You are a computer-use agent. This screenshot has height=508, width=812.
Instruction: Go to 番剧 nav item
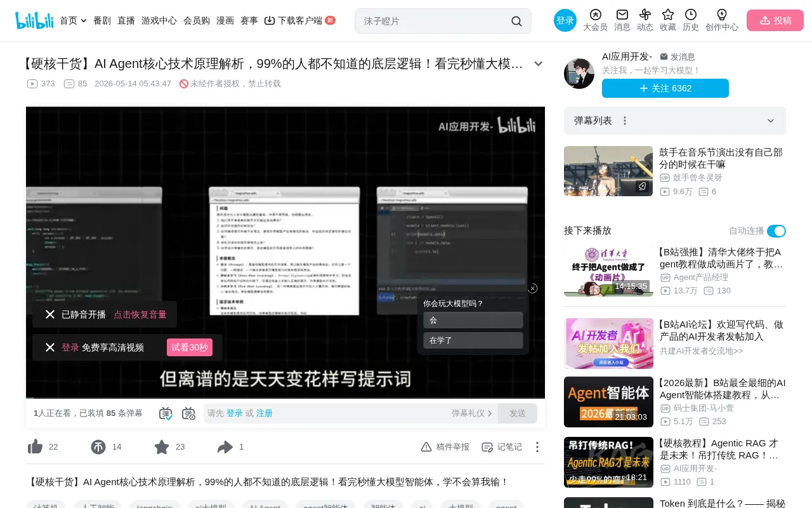pos(102,20)
